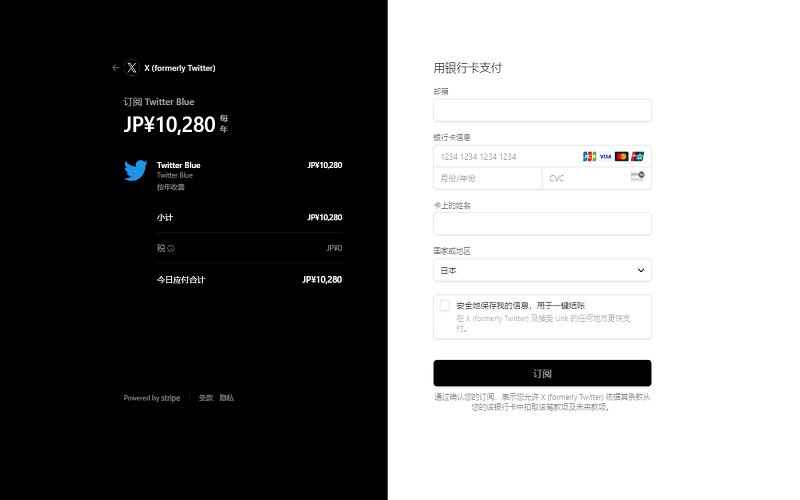Click the Twitter Blue product name

point(179,165)
